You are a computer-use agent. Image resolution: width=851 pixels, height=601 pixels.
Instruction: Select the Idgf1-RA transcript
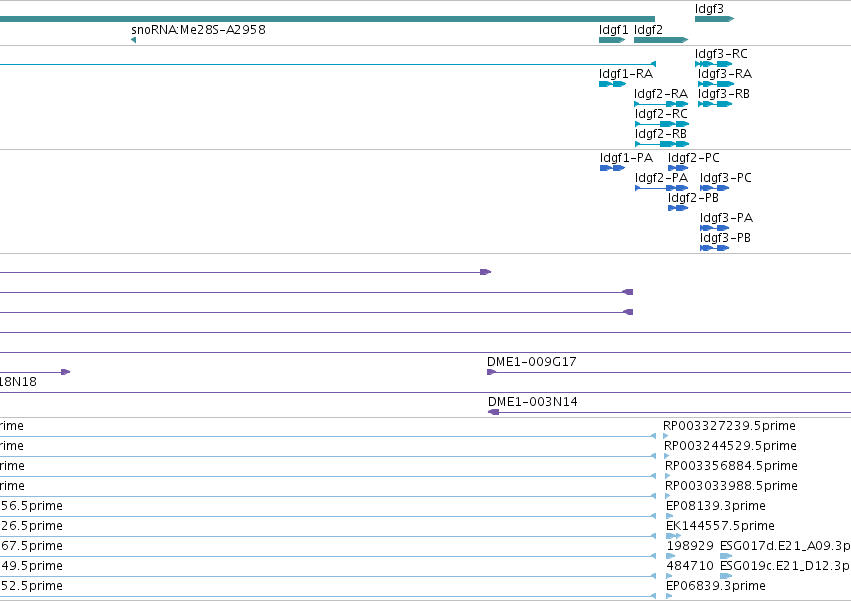pyautogui.click(x=612, y=84)
